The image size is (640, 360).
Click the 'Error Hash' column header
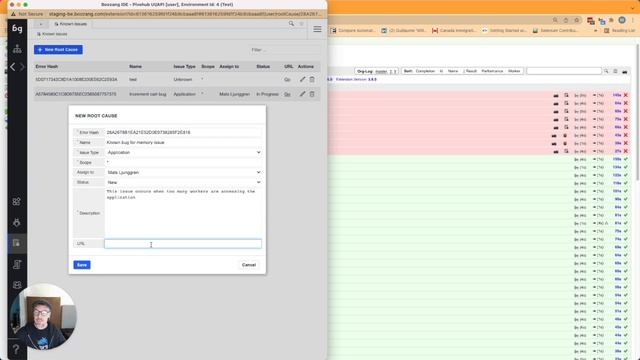click(47, 67)
